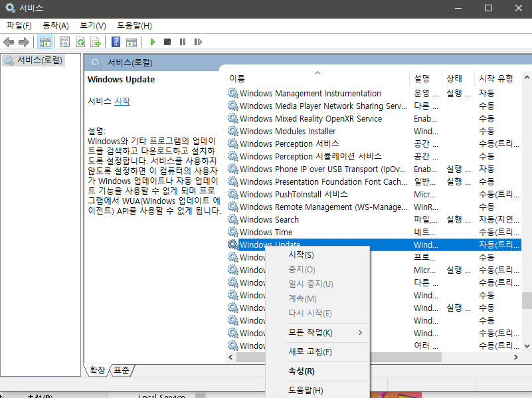Click the vertical scrollbar down arrow
The width and height of the screenshot is (532, 398).
[x=527, y=346]
